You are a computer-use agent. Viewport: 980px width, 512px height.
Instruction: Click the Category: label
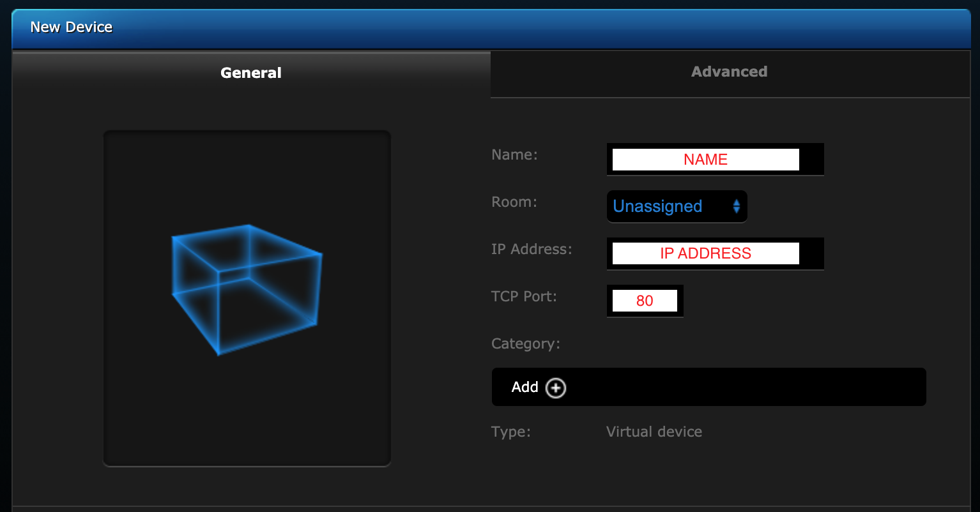(525, 344)
